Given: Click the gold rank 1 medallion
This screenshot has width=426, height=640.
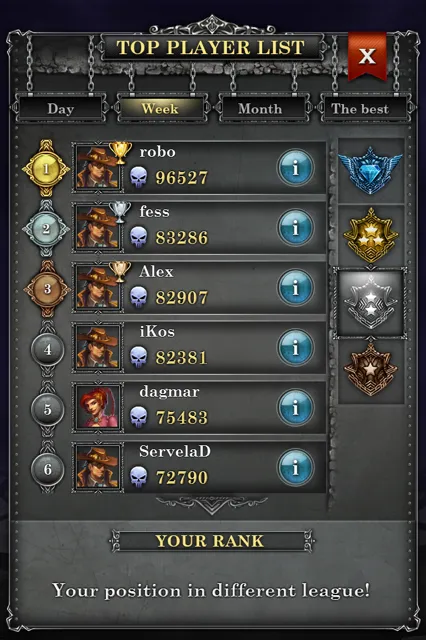Looking at the screenshot, I should click(x=46, y=169).
